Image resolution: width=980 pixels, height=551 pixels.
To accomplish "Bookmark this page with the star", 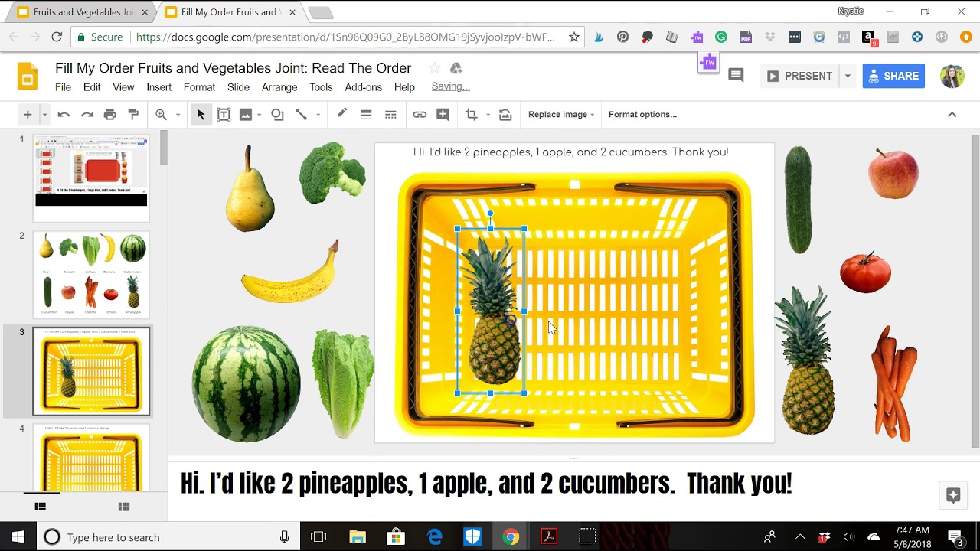I will coord(573,37).
